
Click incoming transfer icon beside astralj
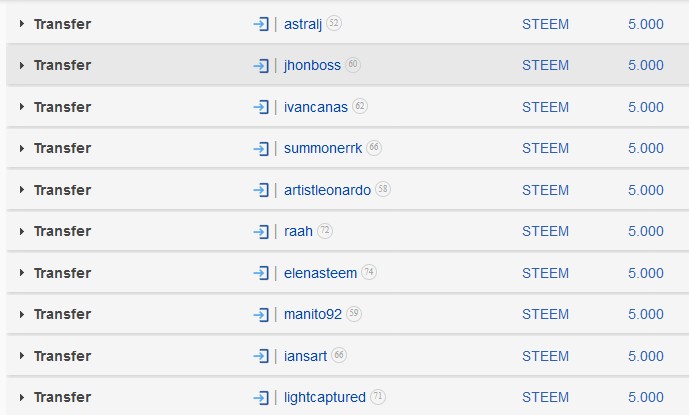tap(261, 24)
